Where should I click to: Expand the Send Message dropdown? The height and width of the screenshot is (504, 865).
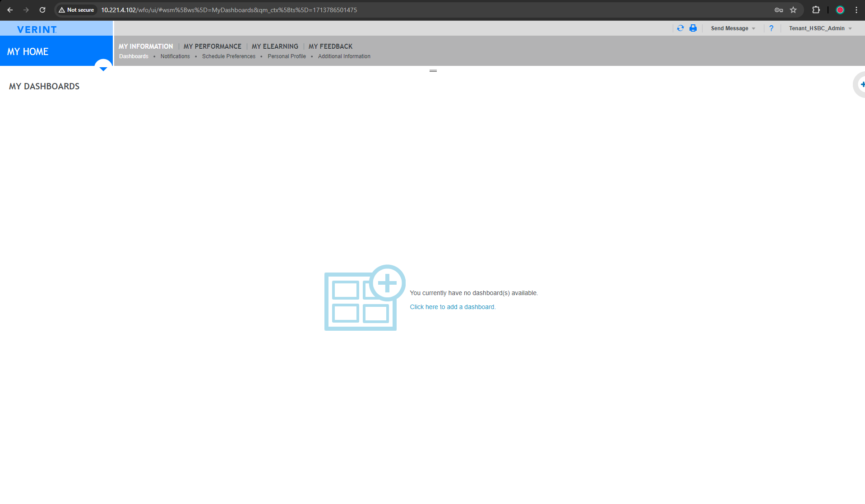tap(733, 28)
